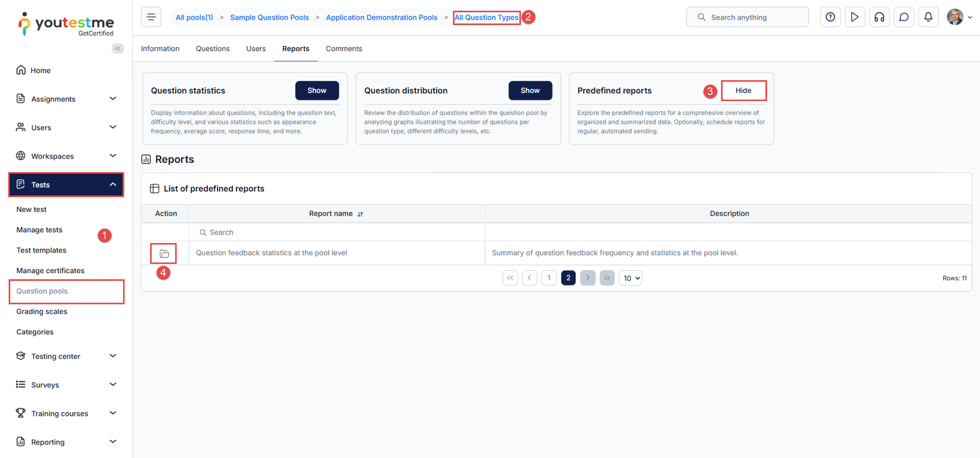Viewport: 980px width, 458px height.
Task: Open Test templates in the sidebar
Action: (x=41, y=250)
